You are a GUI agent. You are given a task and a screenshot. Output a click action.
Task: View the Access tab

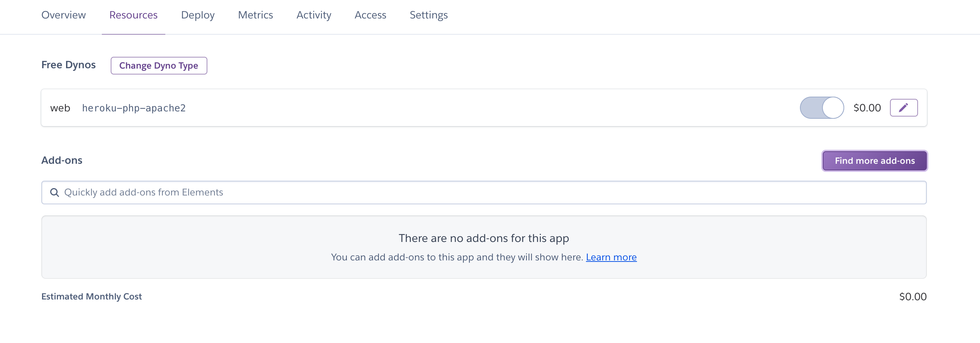click(x=370, y=15)
